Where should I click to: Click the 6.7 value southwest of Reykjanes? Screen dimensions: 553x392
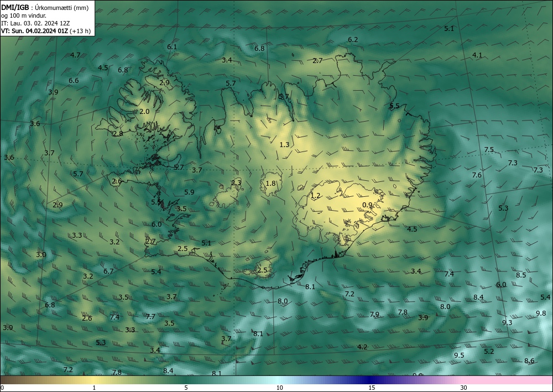108,271
